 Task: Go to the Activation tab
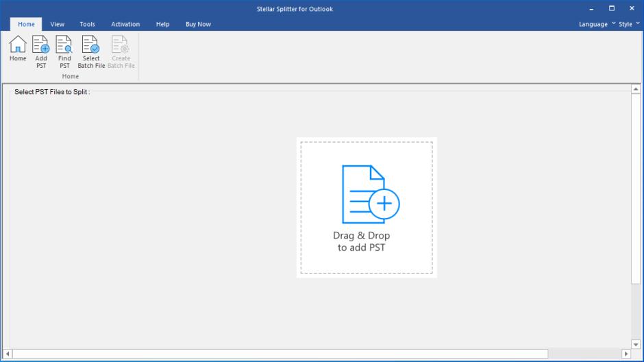point(125,24)
